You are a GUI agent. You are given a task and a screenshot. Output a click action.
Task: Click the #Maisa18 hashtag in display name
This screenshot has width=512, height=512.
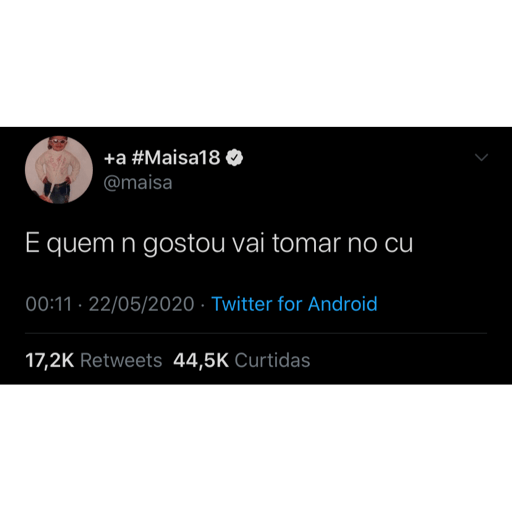click(x=176, y=157)
